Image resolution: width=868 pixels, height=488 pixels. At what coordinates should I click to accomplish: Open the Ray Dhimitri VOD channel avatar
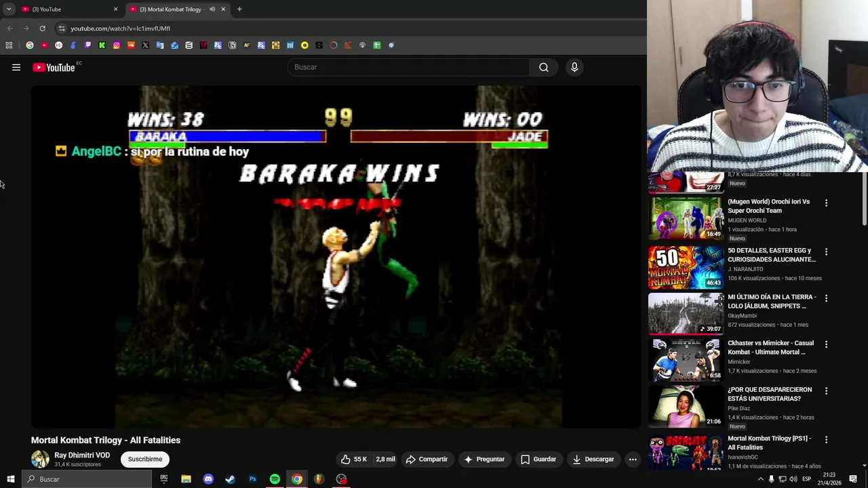click(x=40, y=459)
